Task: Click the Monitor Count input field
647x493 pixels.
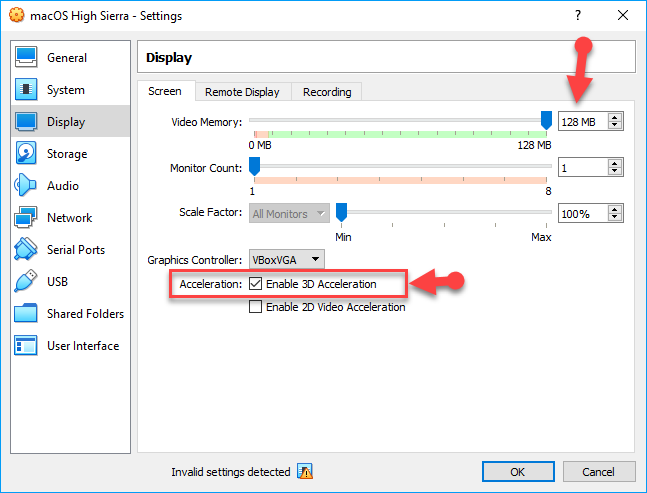Action: pyautogui.click(x=582, y=168)
